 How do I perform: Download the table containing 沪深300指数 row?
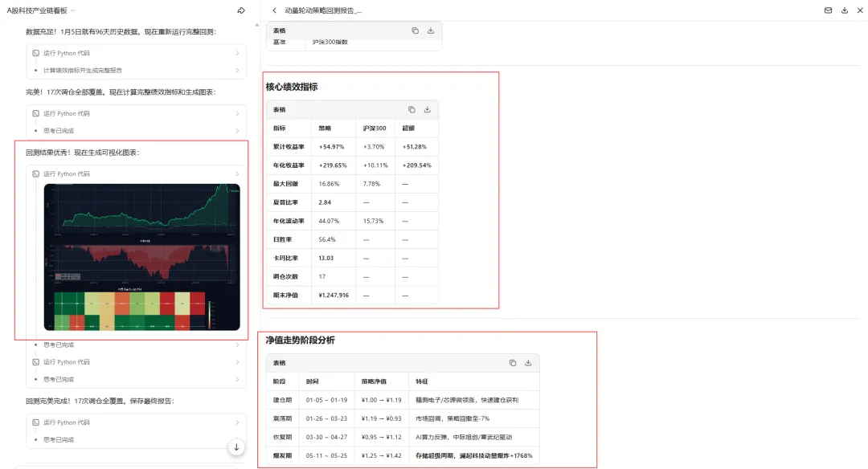(x=431, y=31)
